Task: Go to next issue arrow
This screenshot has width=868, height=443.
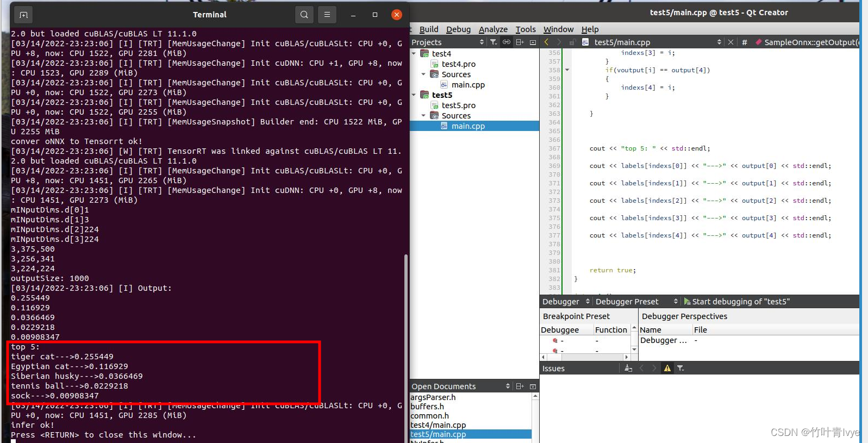Action: [654, 368]
